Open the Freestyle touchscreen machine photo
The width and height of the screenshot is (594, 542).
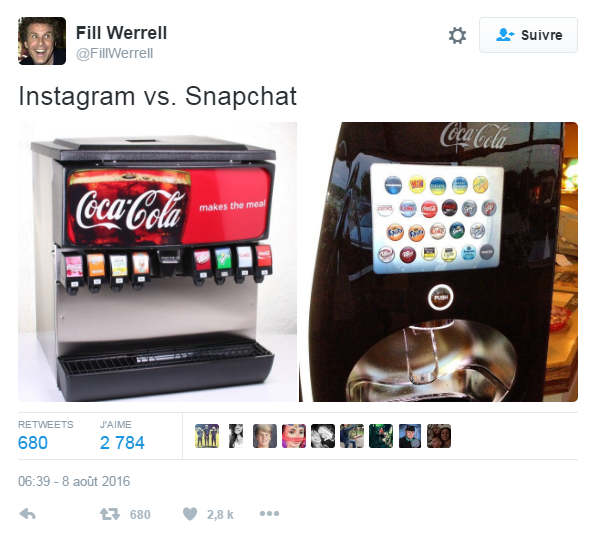tap(438, 262)
